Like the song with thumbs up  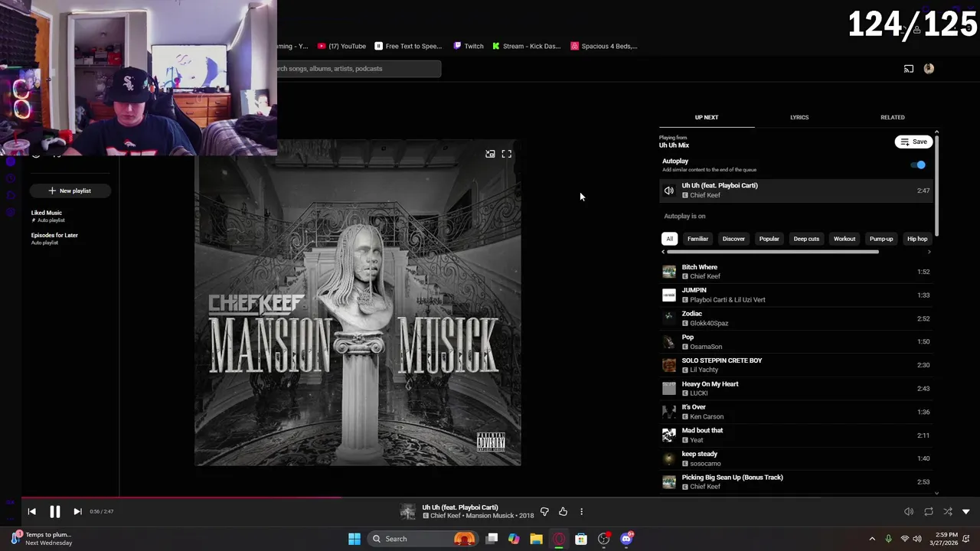click(563, 511)
